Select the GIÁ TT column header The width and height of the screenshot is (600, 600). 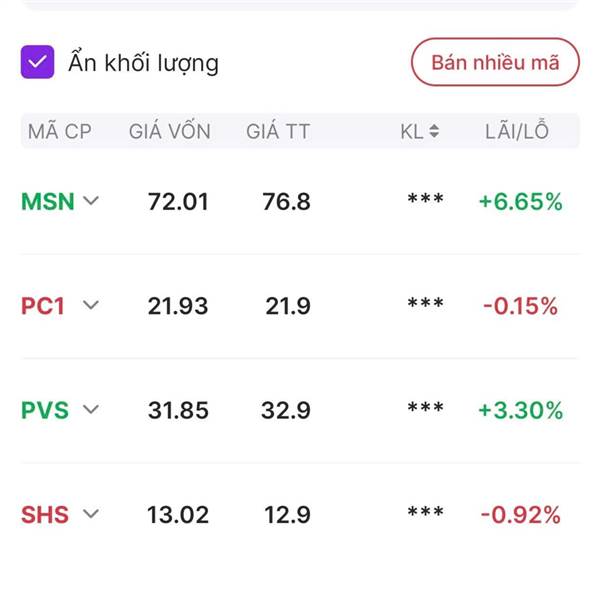(278, 131)
